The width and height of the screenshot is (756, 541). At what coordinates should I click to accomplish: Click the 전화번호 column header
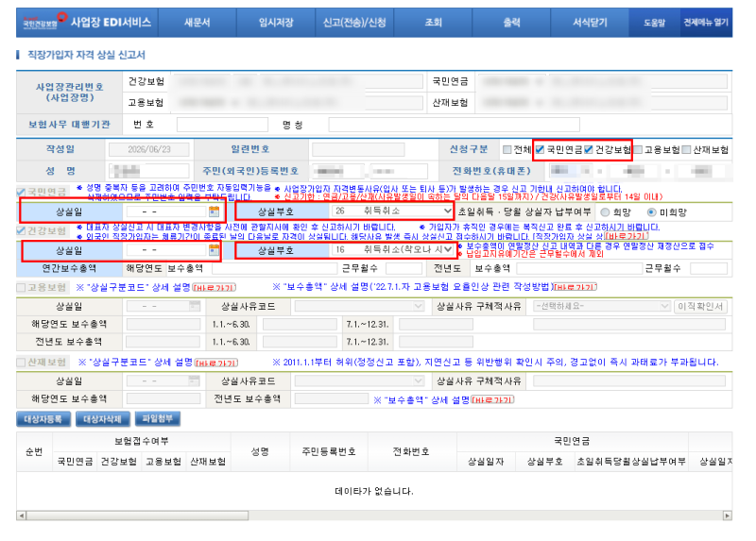click(411, 451)
